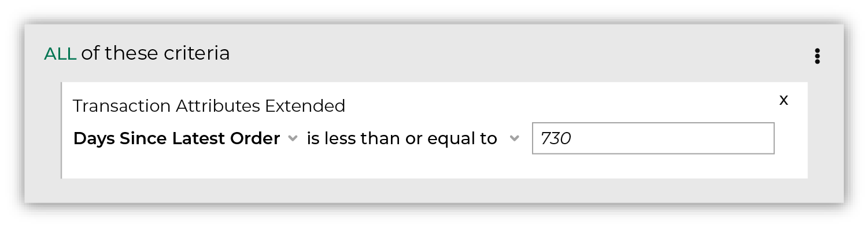Click the gray criteria group background
The width and height of the screenshot is (868, 227).
pos(434,190)
